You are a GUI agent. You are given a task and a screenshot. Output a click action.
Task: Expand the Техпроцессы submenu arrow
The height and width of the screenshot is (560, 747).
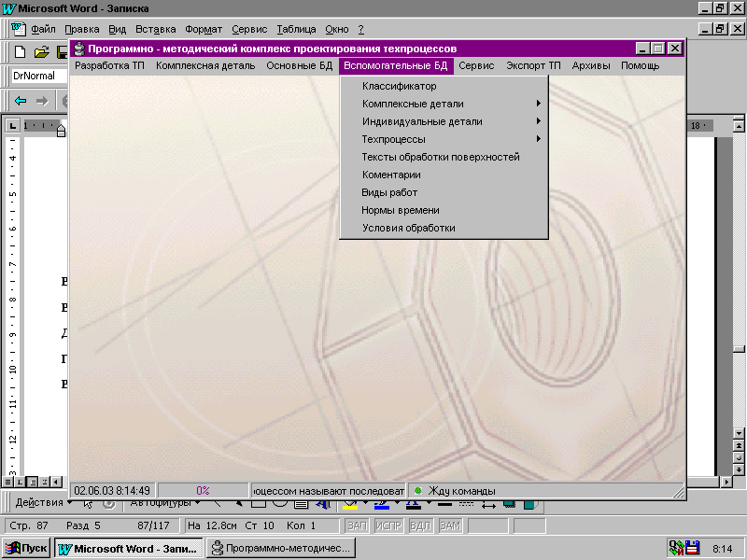(x=539, y=138)
